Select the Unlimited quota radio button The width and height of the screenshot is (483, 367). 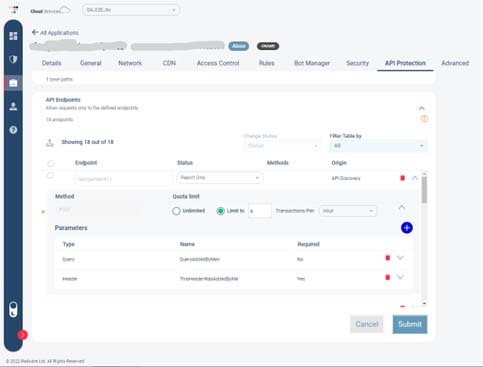click(176, 211)
